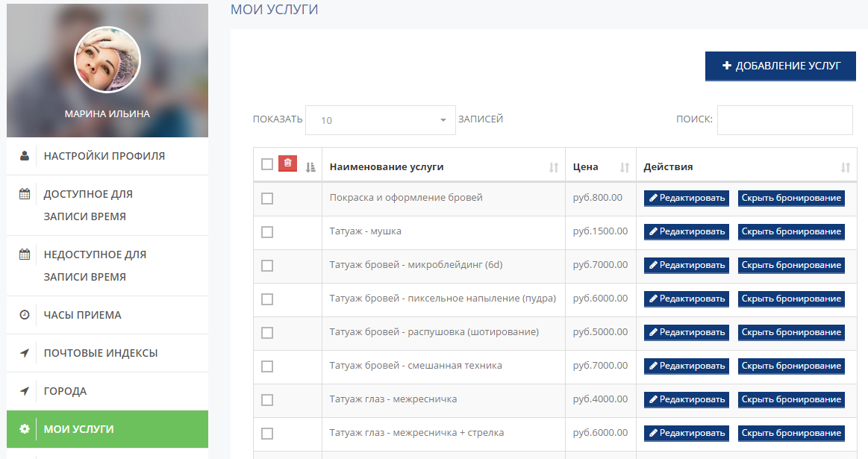Screen dimensions: 868x459
Task: Click the clock icon for Часы приема
Action: point(25,315)
